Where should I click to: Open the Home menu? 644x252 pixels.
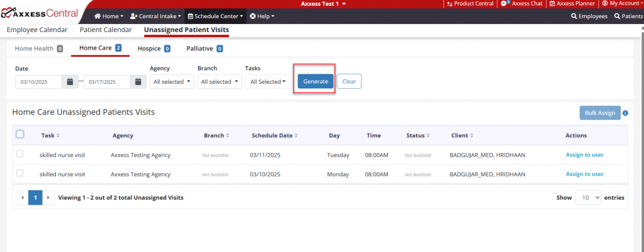pos(109,16)
